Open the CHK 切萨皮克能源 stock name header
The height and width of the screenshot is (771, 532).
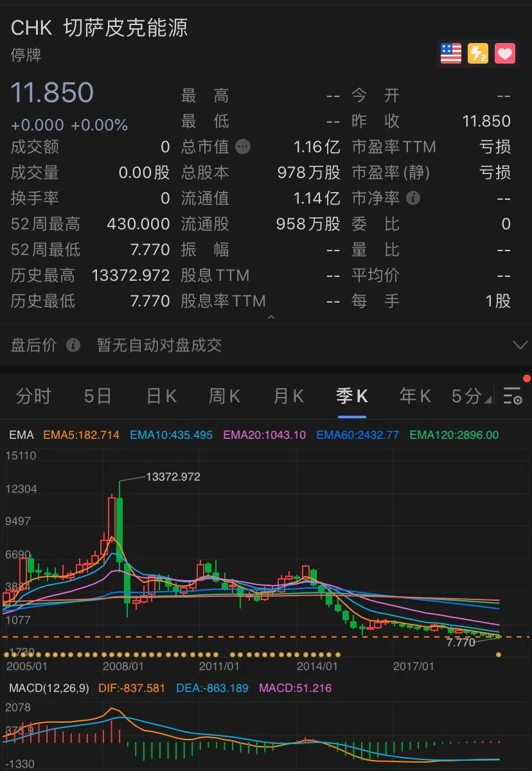pyautogui.click(x=100, y=28)
